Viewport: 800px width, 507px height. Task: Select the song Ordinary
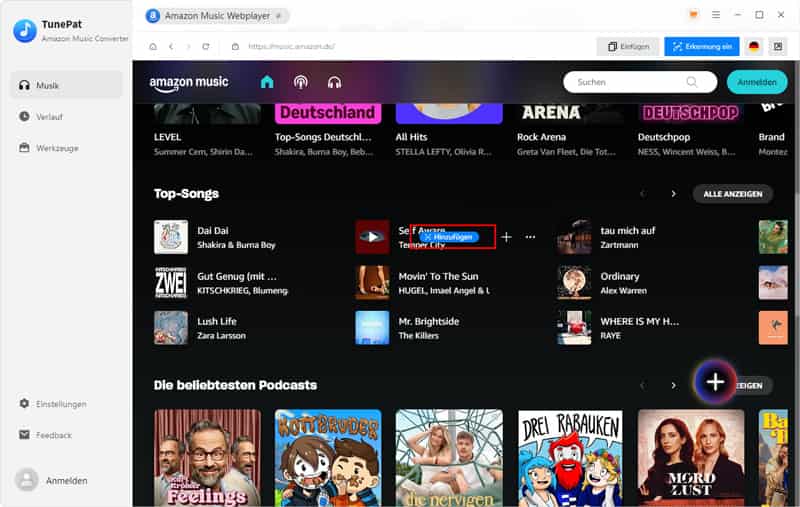point(619,276)
